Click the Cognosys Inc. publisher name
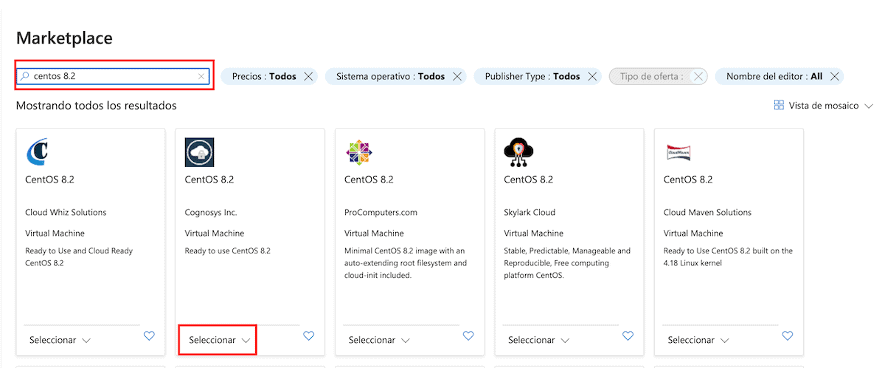Viewport: 885px width, 368px height. pos(211,212)
